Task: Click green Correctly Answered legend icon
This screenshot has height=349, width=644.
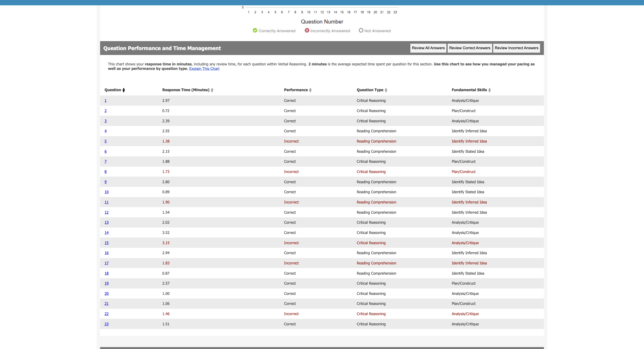Action: click(x=255, y=30)
